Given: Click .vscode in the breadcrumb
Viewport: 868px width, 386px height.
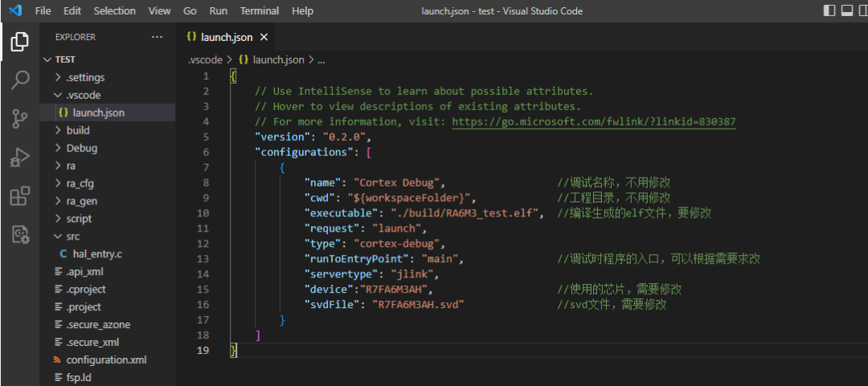Looking at the screenshot, I should [x=205, y=60].
